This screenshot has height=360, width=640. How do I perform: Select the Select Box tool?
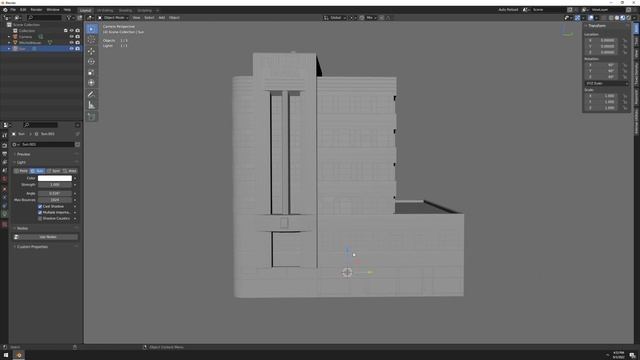pyautogui.click(x=91, y=29)
